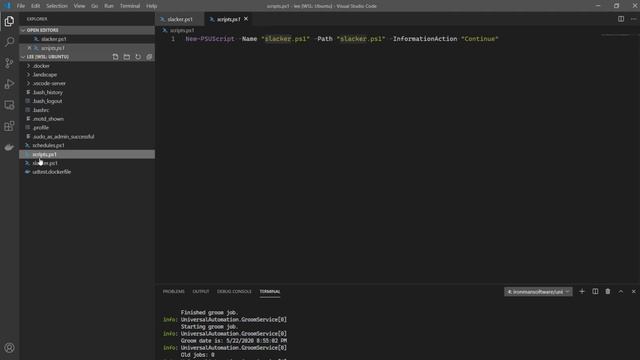Select scripts.ps1 in the explorer tree
This screenshot has height=360, width=640.
(x=87, y=154)
